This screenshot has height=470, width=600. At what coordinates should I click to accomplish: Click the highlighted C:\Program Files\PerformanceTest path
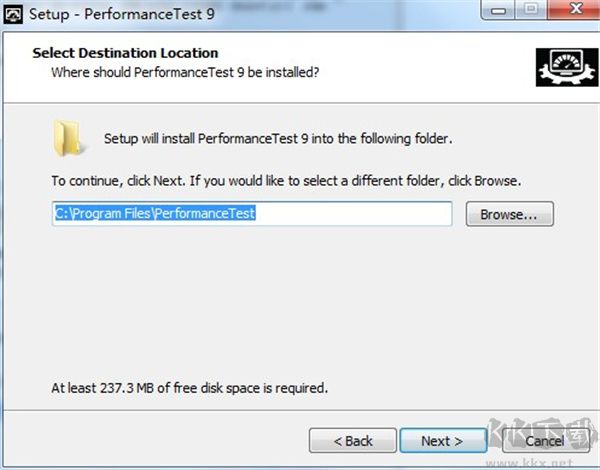(155, 213)
